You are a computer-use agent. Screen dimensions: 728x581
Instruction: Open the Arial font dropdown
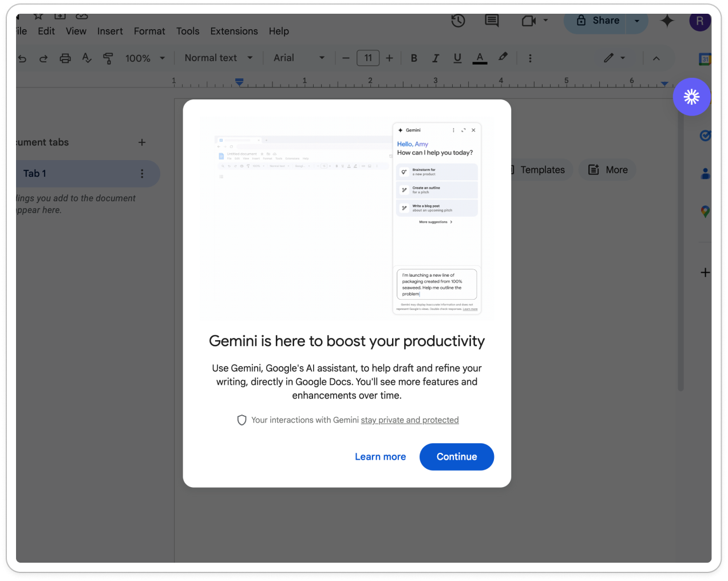pyautogui.click(x=299, y=58)
